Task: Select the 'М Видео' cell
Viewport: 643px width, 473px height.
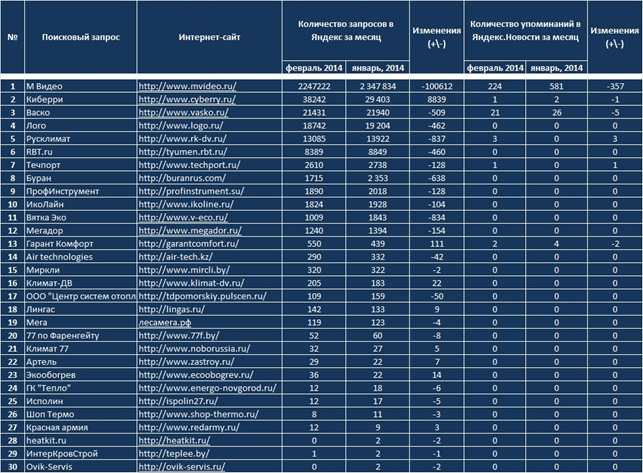Action: 80,86
